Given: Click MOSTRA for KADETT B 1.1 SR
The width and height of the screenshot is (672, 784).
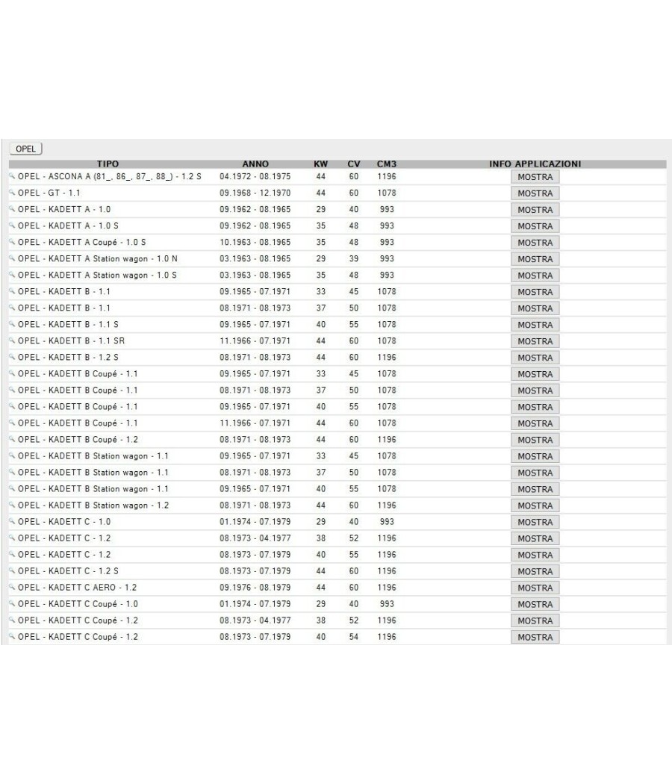Looking at the screenshot, I should [x=535, y=341].
